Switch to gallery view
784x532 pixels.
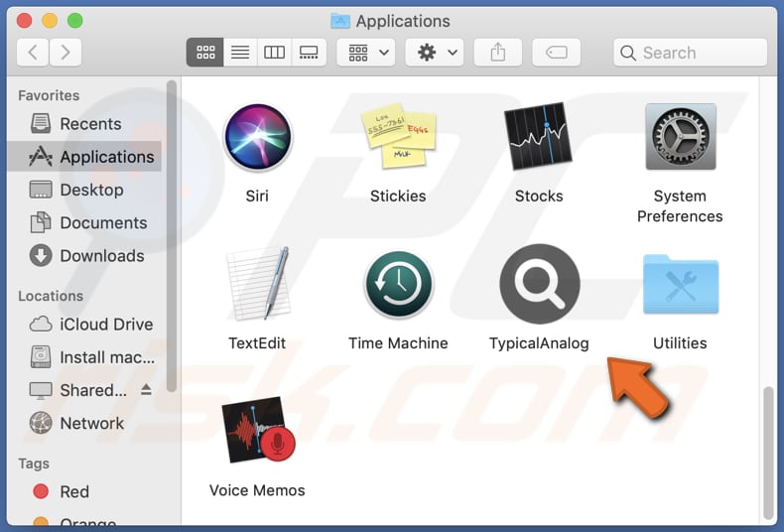[309, 52]
